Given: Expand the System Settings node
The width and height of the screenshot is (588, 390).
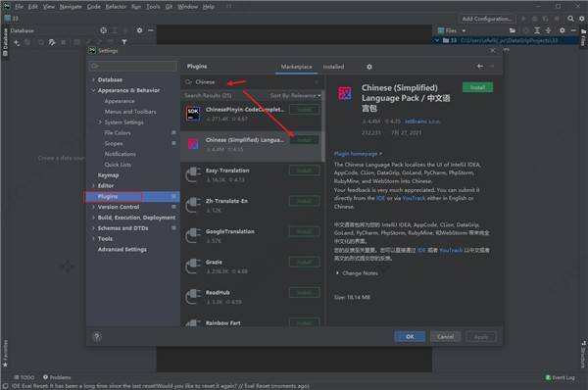Looking at the screenshot, I should point(100,122).
